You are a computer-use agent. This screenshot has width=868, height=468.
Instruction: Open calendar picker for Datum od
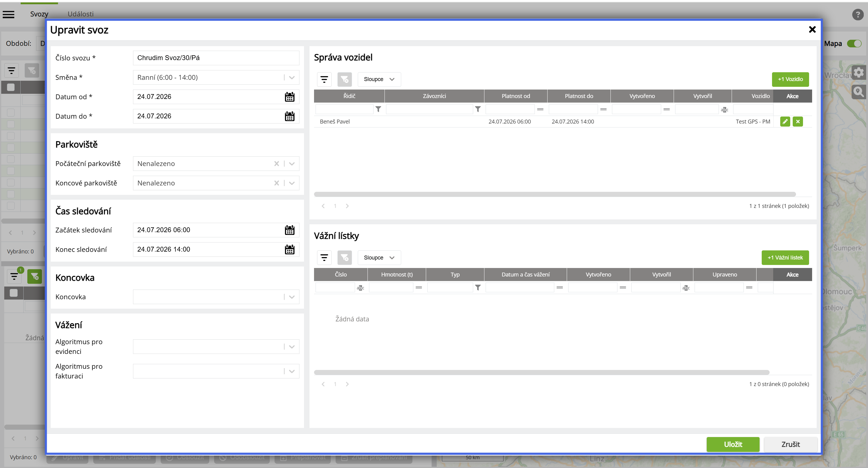tap(289, 97)
